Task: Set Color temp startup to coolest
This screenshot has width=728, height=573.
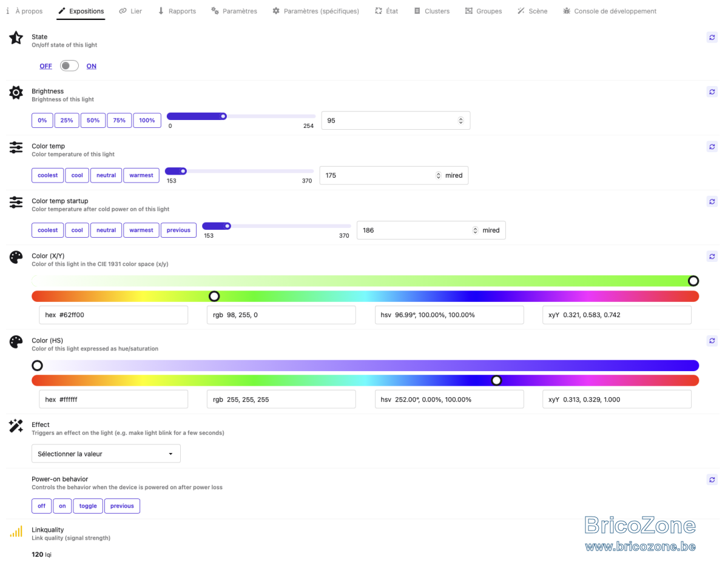Action: click(x=47, y=230)
